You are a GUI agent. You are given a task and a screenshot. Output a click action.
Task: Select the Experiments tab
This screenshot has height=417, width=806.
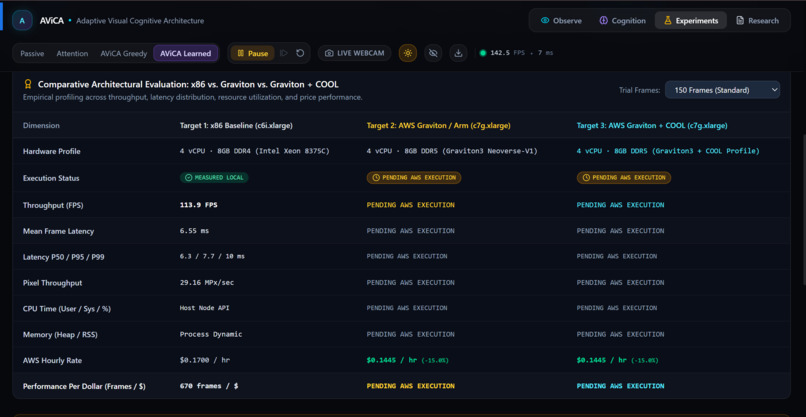tap(691, 21)
